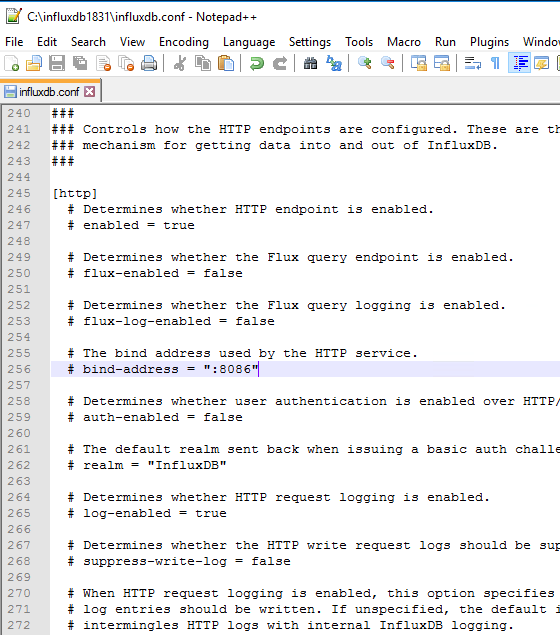Click the Paste clipboard icon

226,64
